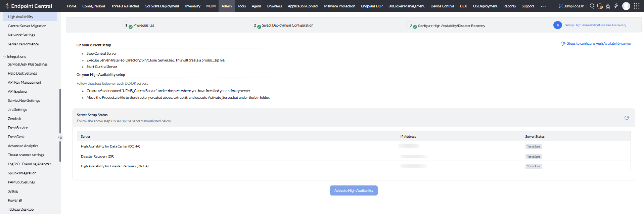This screenshot has width=644, height=214.
Task: Open the Tools tab
Action: pyautogui.click(x=242, y=6)
